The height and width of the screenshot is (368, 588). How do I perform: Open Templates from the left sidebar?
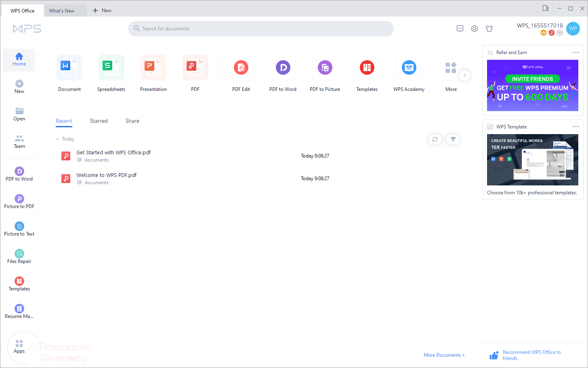click(19, 284)
